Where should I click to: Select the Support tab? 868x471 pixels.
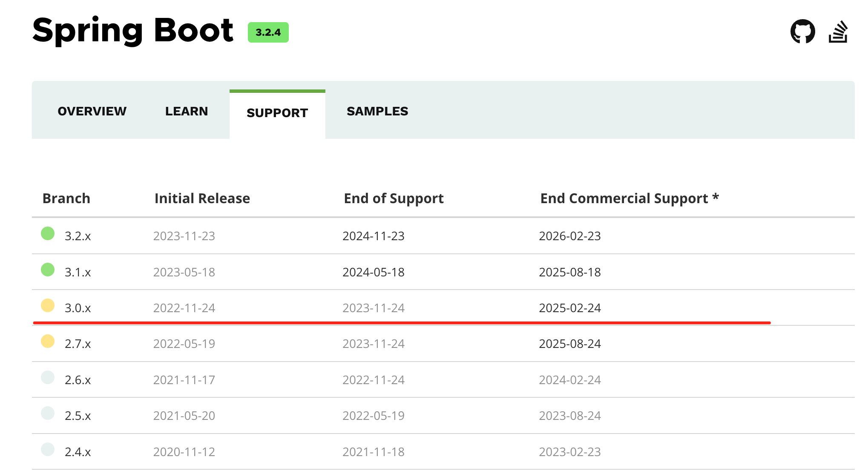(277, 113)
